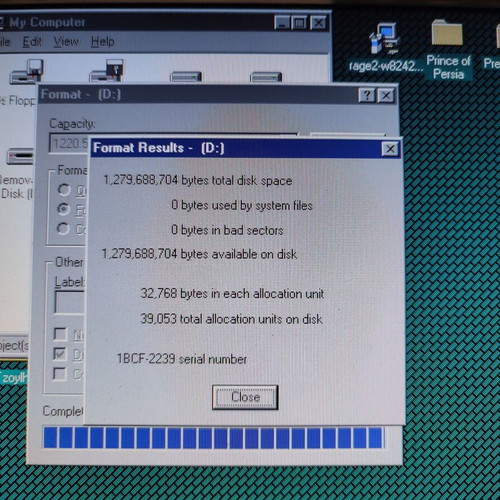Click the '1BCF-2239 serial number' text
The height and width of the screenshot is (500, 500).
pos(182,359)
